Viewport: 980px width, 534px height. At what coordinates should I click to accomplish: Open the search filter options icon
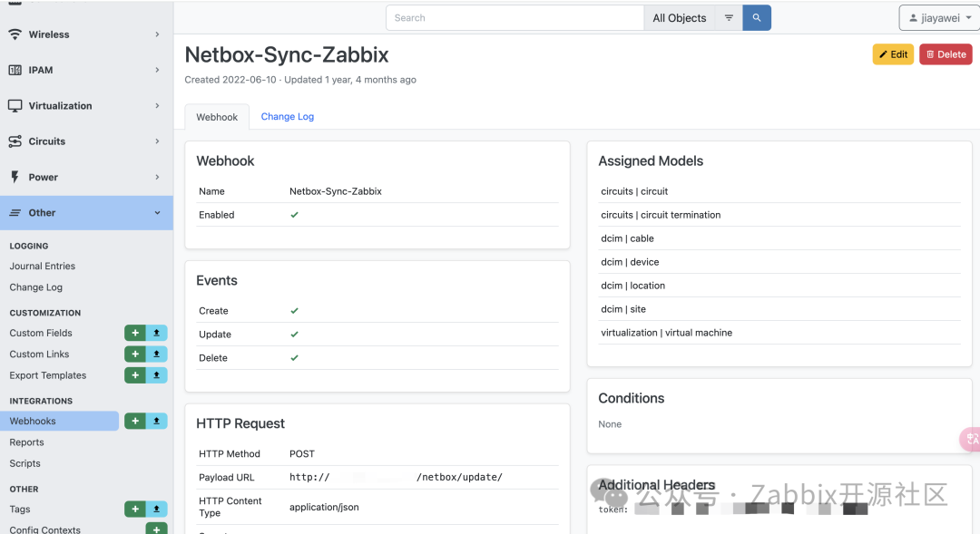coord(729,18)
